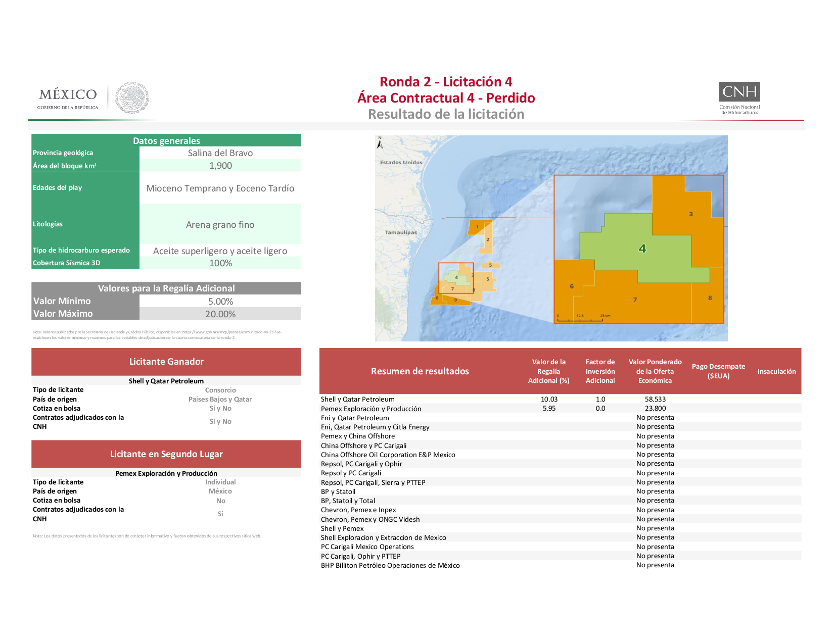Click the north arrow on the map
The image size is (834, 644).
(x=380, y=143)
